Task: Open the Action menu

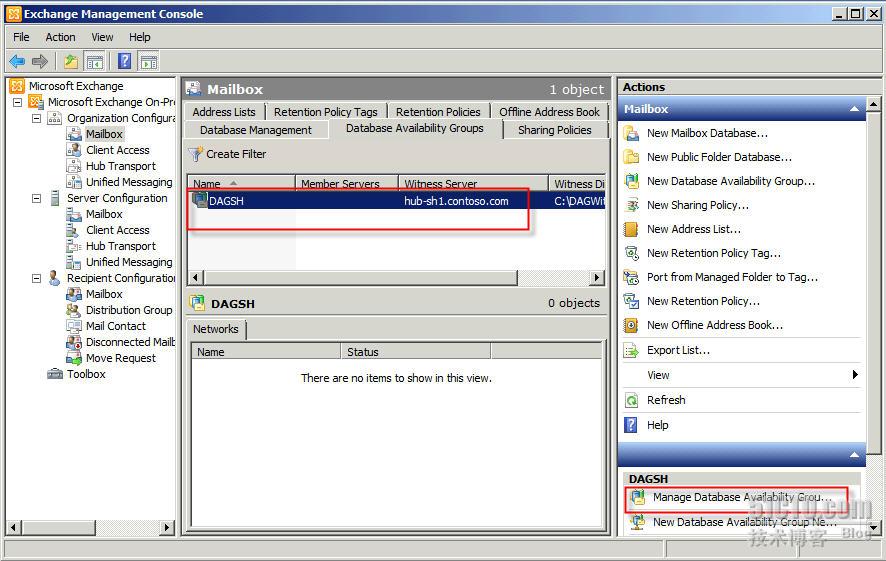Action: (60, 37)
